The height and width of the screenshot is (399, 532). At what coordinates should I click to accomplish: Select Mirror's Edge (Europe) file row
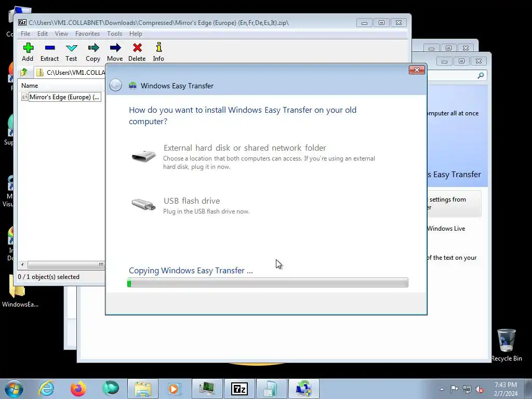61,97
